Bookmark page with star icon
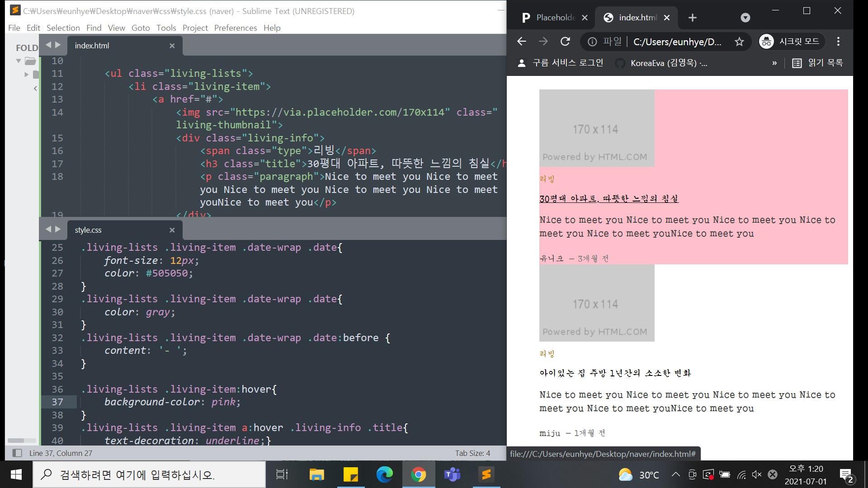Screen dimensions: 868x488 [739, 42]
